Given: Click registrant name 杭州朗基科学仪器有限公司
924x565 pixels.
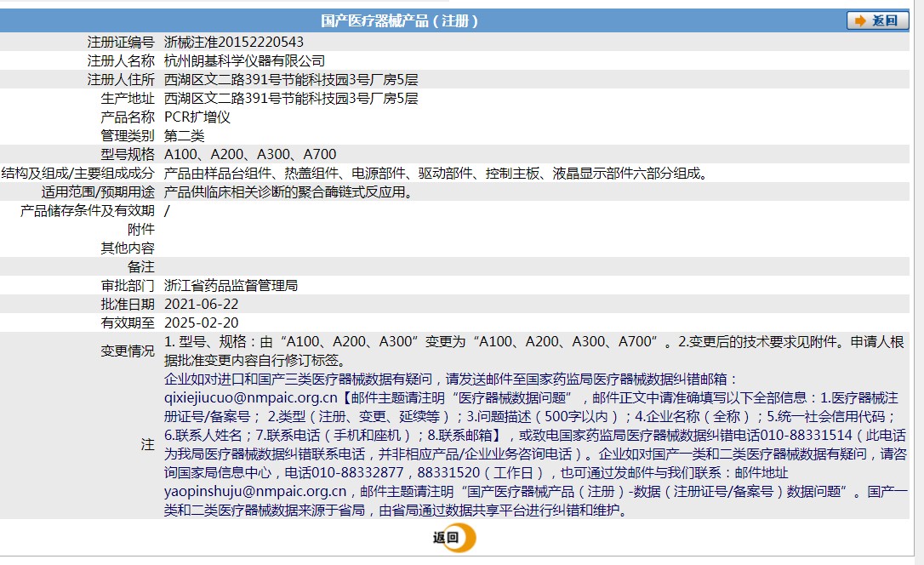Looking at the screenshot, I should [x=244, y=60].
